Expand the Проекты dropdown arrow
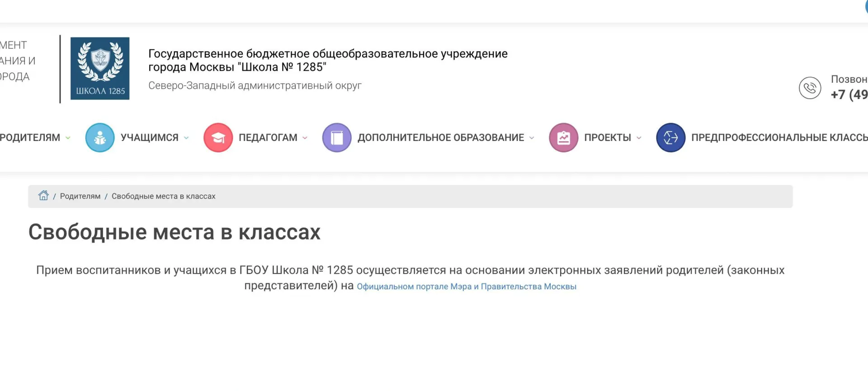 (639, 138)
